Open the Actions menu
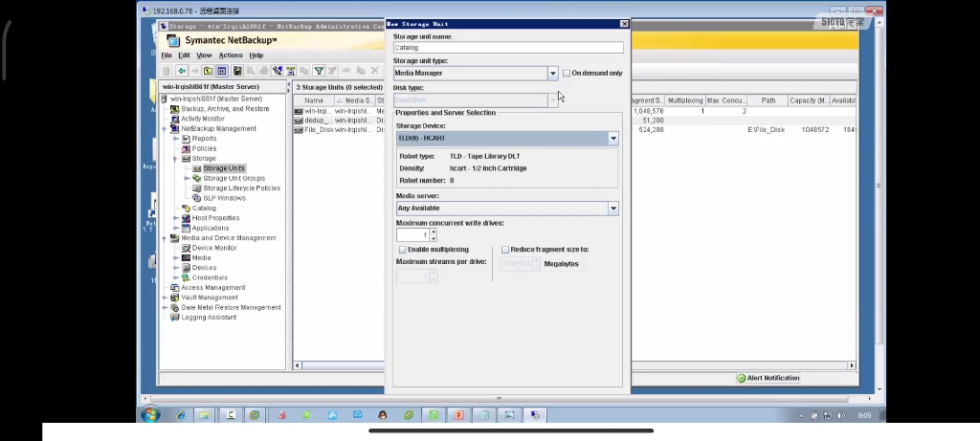 231,55
